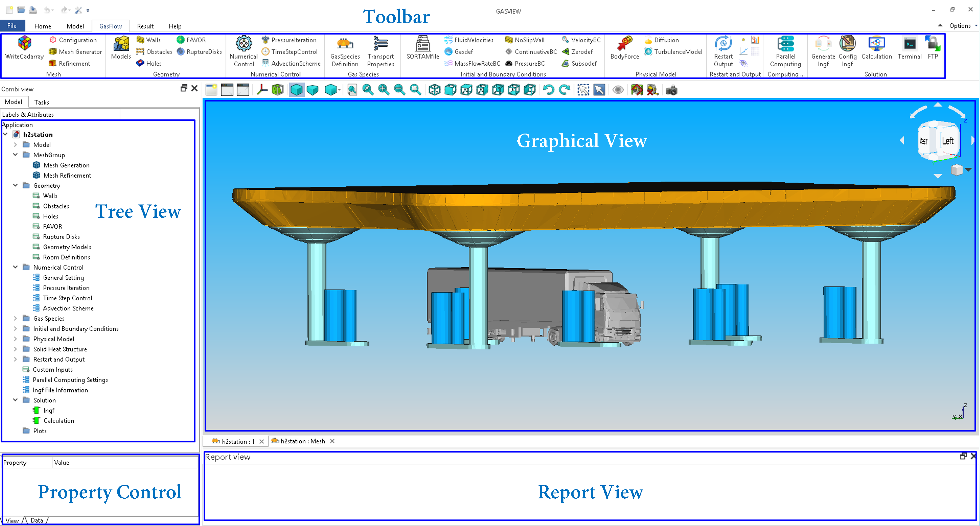Collapse the Numerical Control folder

15,267
